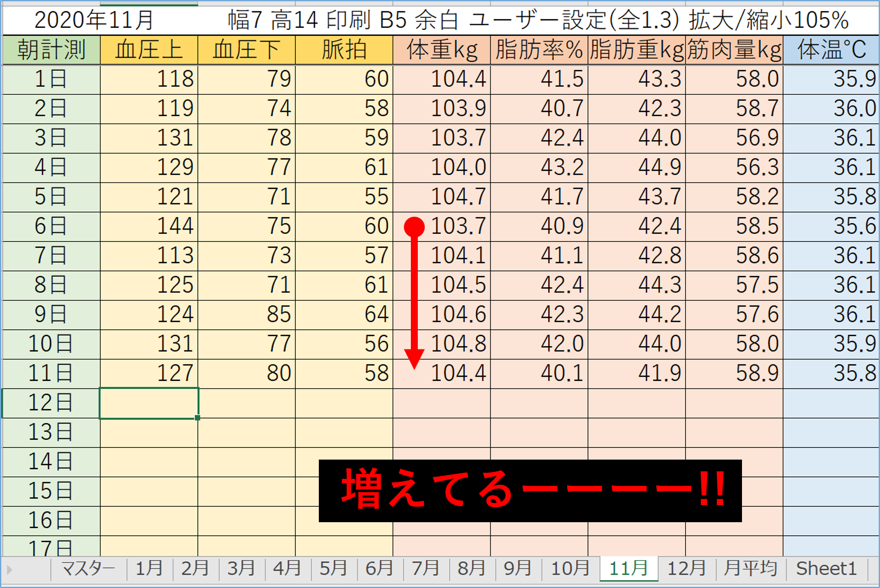Select the 増えてるーーーー!! text box
Viewport: 880px width, 588px height.
(530, 491)
